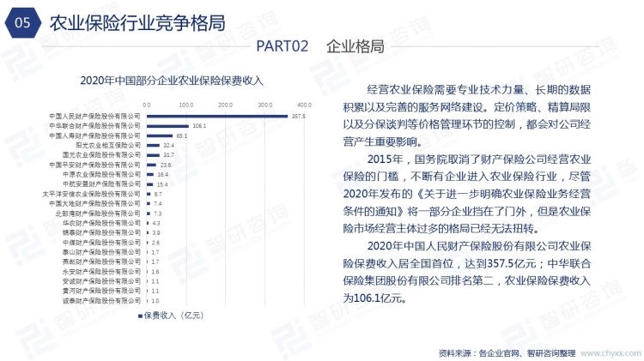
Task: Click the 0.0 axis tick label
Action: tap(147, 105)
